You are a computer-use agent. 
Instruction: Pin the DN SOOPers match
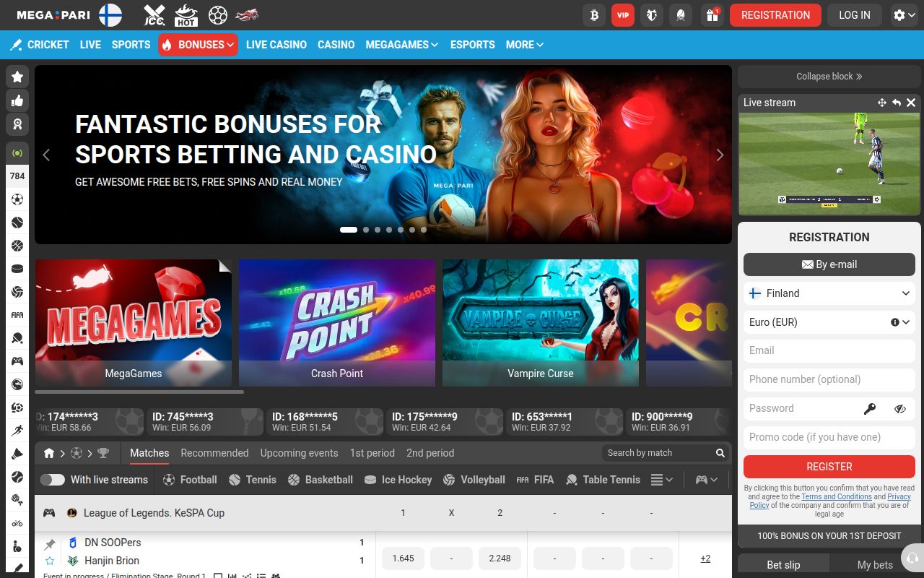[x=50, y=543]
